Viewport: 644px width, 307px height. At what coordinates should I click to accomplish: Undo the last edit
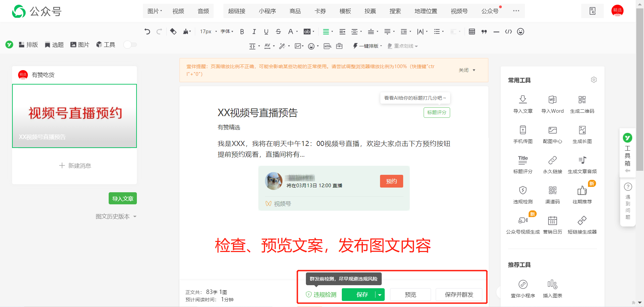click(147, 32)
